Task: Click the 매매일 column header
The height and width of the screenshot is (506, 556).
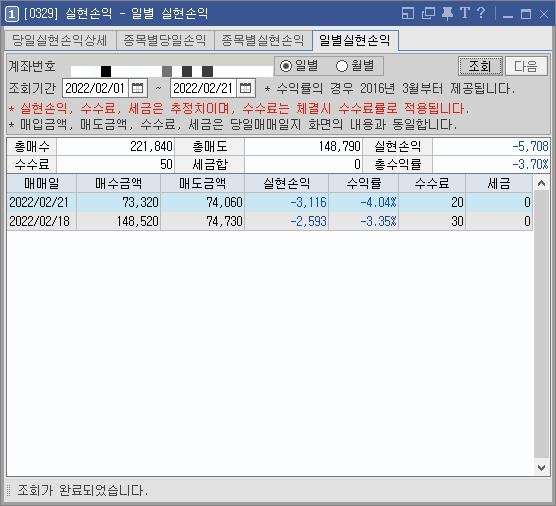Action: (x=41, y=183)
